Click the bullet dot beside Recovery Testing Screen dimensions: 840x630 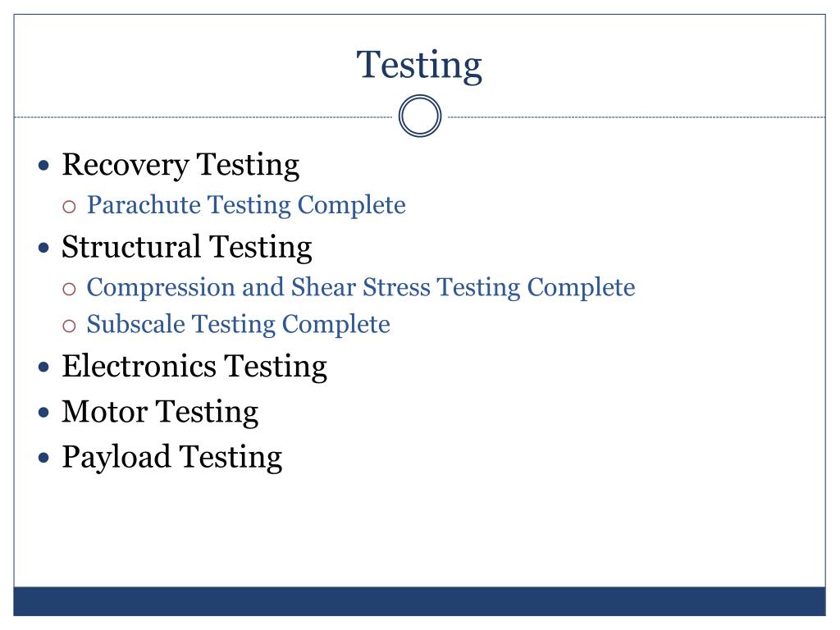click(46, 166)
